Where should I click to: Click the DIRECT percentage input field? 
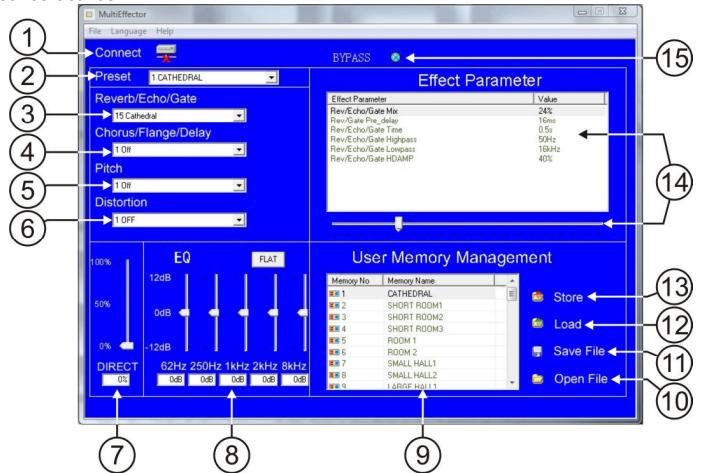[x=116, y=380]
